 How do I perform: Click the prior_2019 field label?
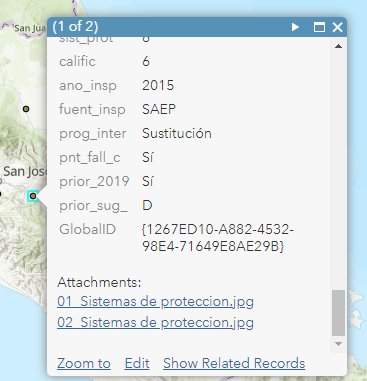point(94,182)
